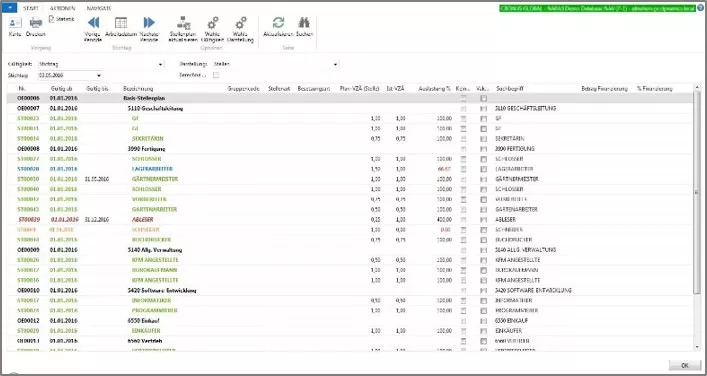Image resolution: width=707 pixels, height=376 pixels.
Task: Click the Auslastung value 400,00
Action: tap(444, 220)
